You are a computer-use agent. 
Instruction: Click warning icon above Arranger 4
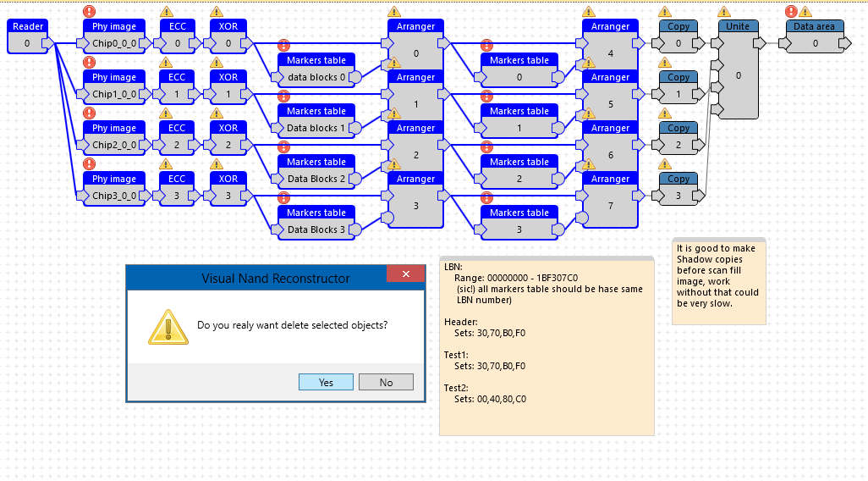pos(589,12)
